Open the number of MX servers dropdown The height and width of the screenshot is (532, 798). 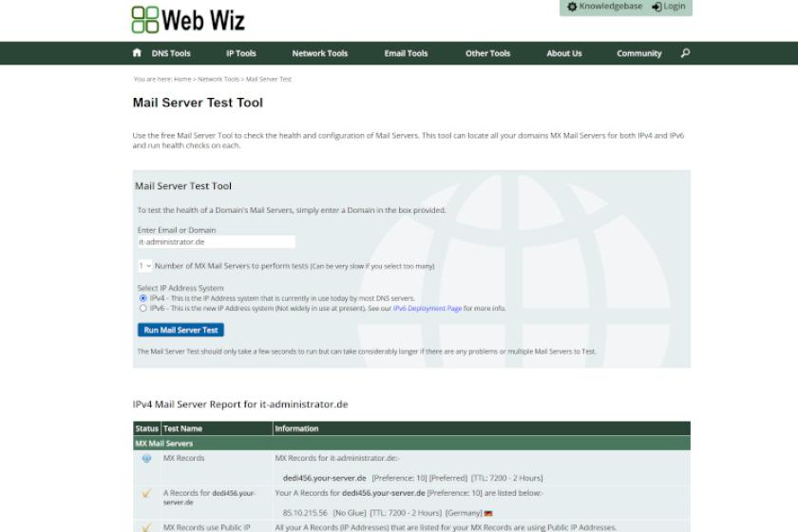144,266
